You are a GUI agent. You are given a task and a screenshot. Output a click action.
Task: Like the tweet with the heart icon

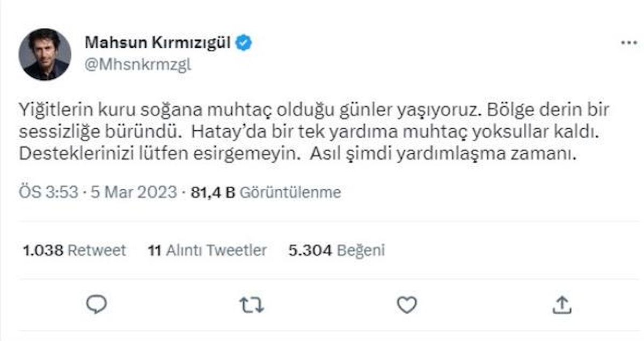(x=406, y=305)
